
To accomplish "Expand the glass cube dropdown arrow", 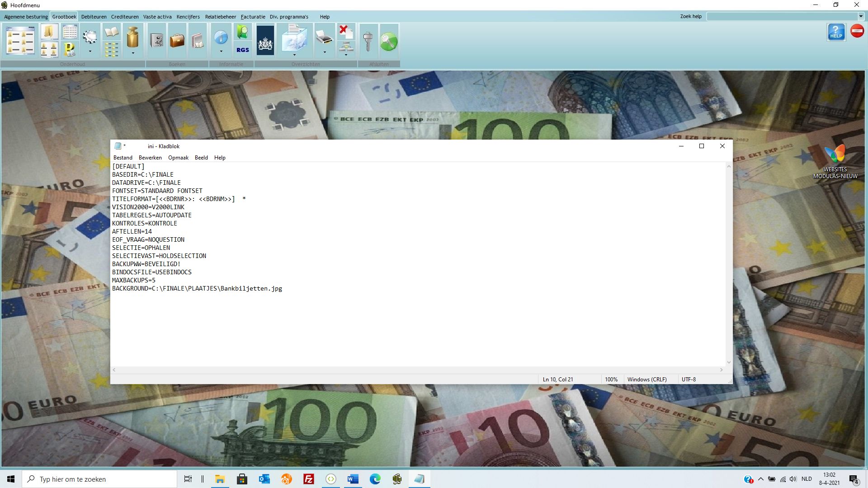I will pyautogui.click(x=294, y=55).
